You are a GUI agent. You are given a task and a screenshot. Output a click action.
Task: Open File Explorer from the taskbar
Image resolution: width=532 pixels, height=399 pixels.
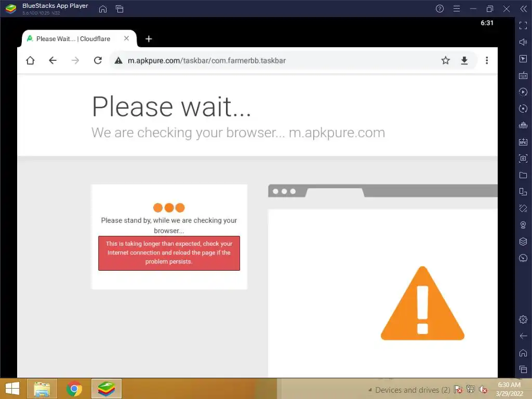(42, 389)
